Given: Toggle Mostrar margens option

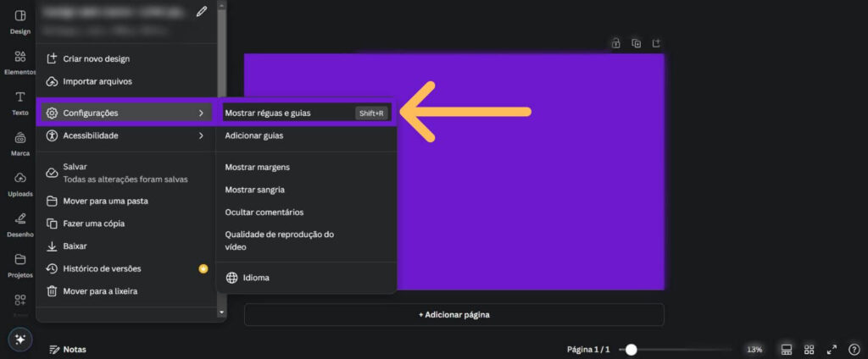Looking at the screenshot, I should click(x=257, y=167).
